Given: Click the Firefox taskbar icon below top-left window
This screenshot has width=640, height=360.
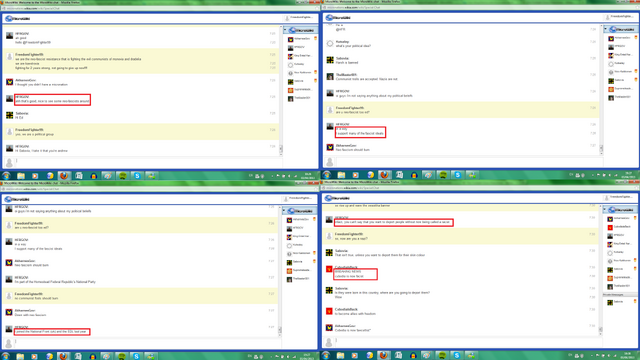Looking at the screenshot, I should point(64,176).
